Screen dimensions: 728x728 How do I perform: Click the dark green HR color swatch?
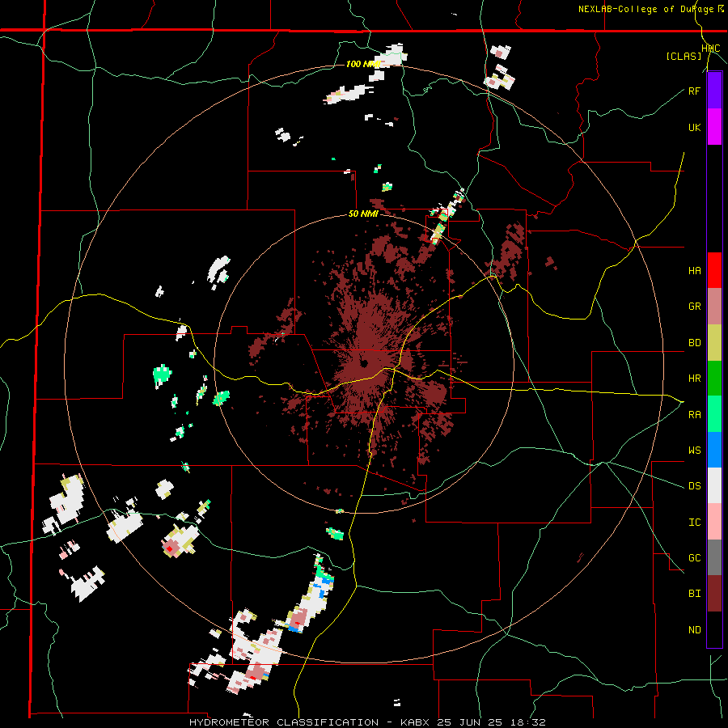click(x=714, y=379)
